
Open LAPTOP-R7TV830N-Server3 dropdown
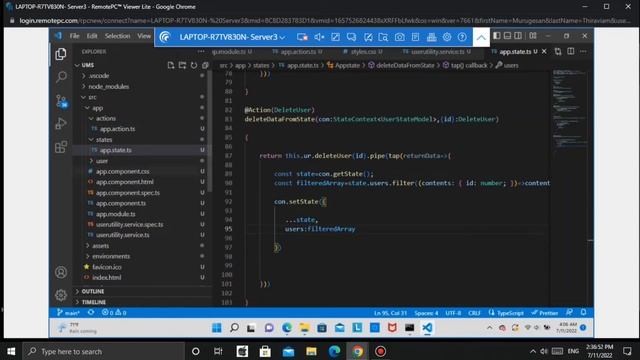(232, 37)
